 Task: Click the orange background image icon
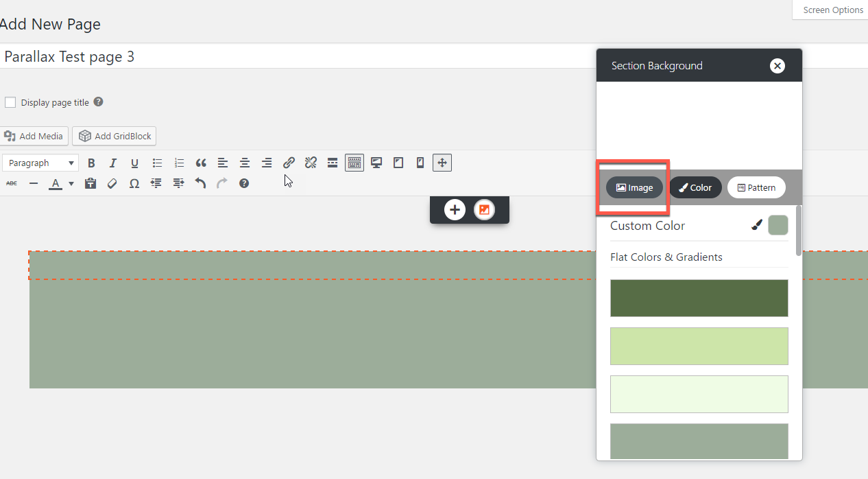(484, 210)
